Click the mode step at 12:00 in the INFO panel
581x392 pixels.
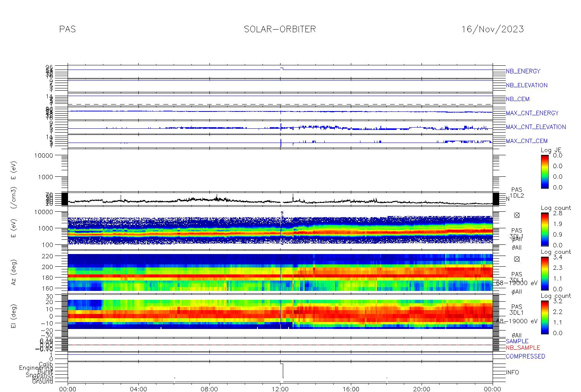click(282, 370)
